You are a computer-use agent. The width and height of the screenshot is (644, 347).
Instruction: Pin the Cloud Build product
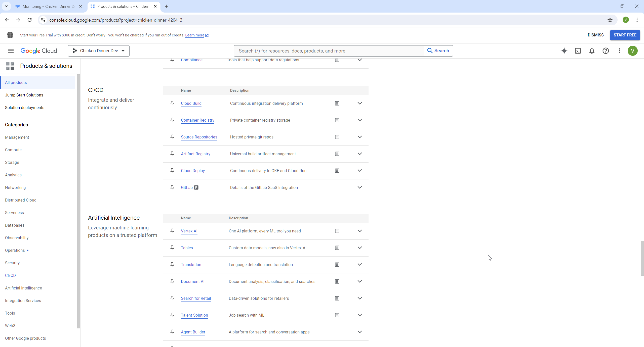tap(172, 103)
